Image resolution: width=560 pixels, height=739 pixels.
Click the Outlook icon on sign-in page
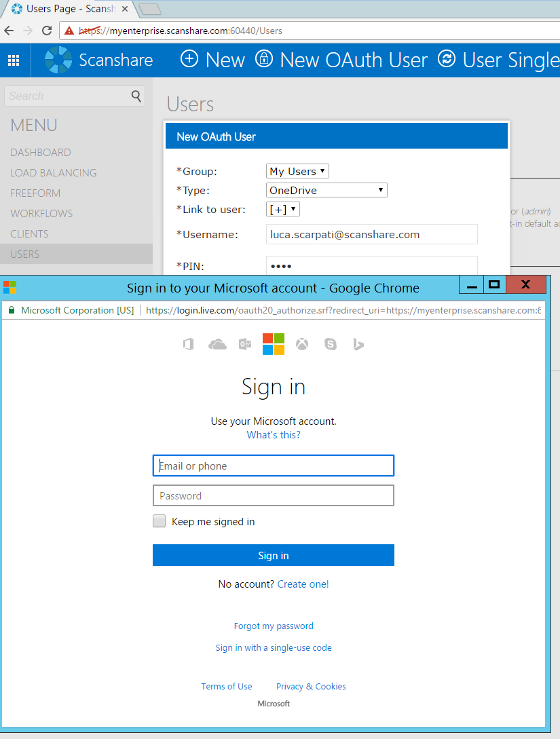[245, 345]
